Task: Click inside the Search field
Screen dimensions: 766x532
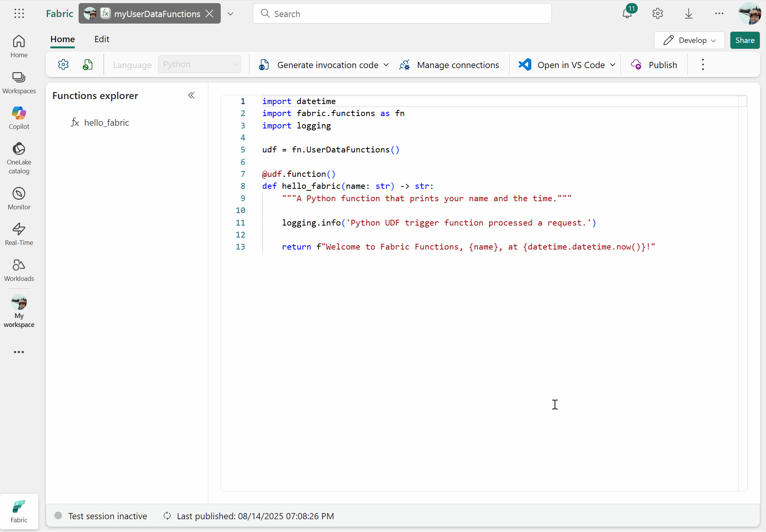Action: (402, 14)
